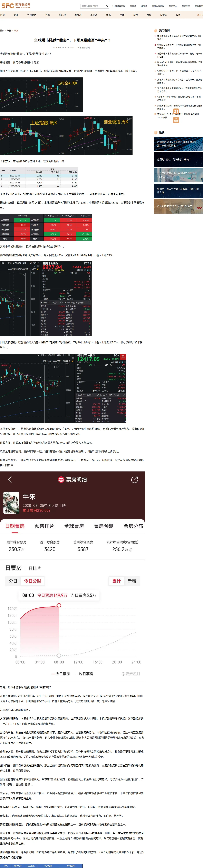Click the 细分反向 table header cell
The image size is (203, 868).
[18, 866]
